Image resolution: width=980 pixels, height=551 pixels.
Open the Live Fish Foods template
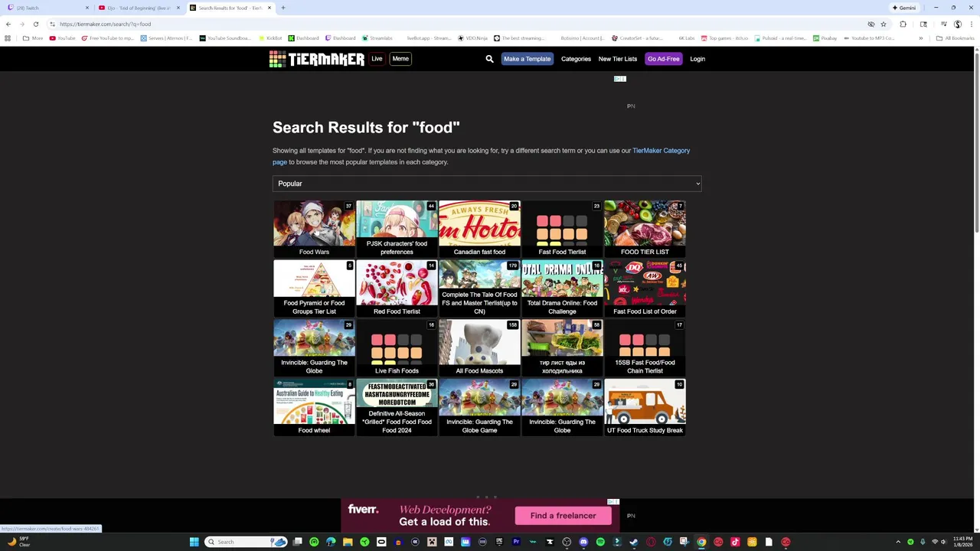click(397, 348)
